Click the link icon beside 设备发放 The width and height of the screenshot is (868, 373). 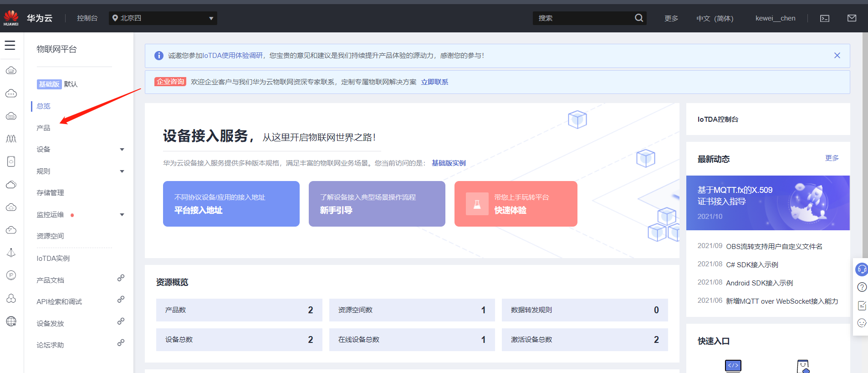click(x=121, y=321)
